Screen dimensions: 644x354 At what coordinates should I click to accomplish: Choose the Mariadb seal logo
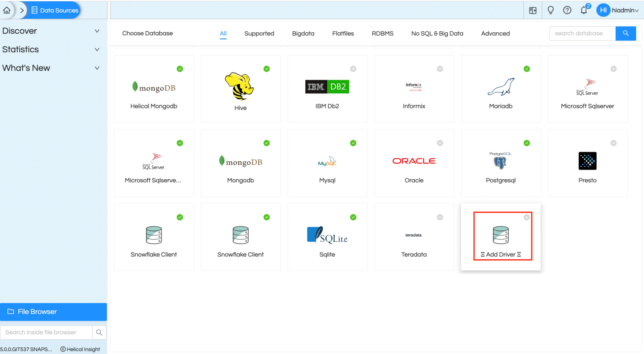coord(501,87)
